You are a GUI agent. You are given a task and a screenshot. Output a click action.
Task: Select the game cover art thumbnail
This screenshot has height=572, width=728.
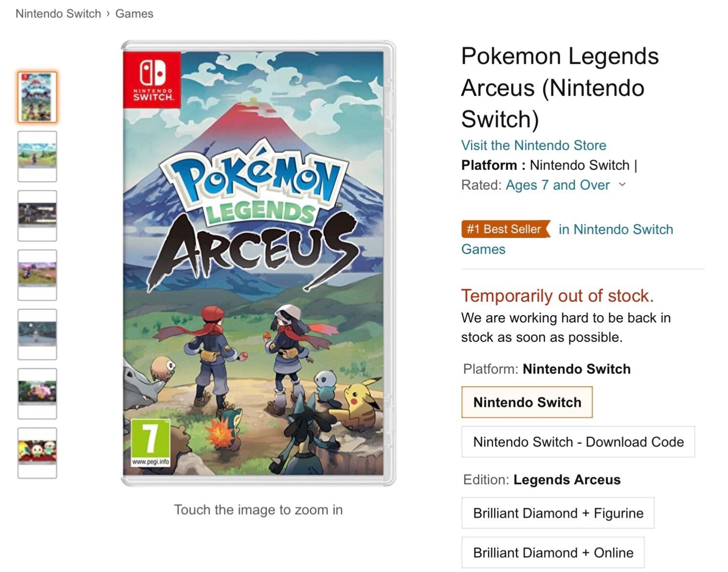[x=37, y=97]
